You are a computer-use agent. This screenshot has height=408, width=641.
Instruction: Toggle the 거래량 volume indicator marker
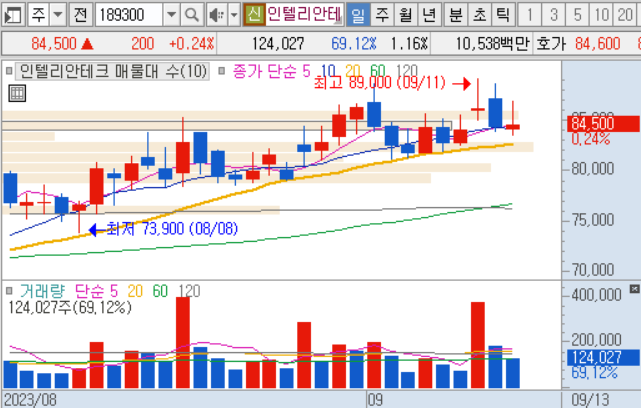9,291
